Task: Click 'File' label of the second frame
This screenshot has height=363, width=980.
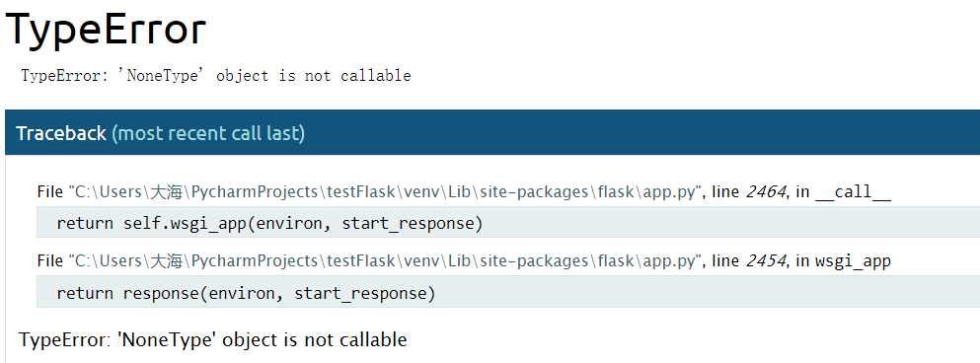Action: [x=50, y=261]
